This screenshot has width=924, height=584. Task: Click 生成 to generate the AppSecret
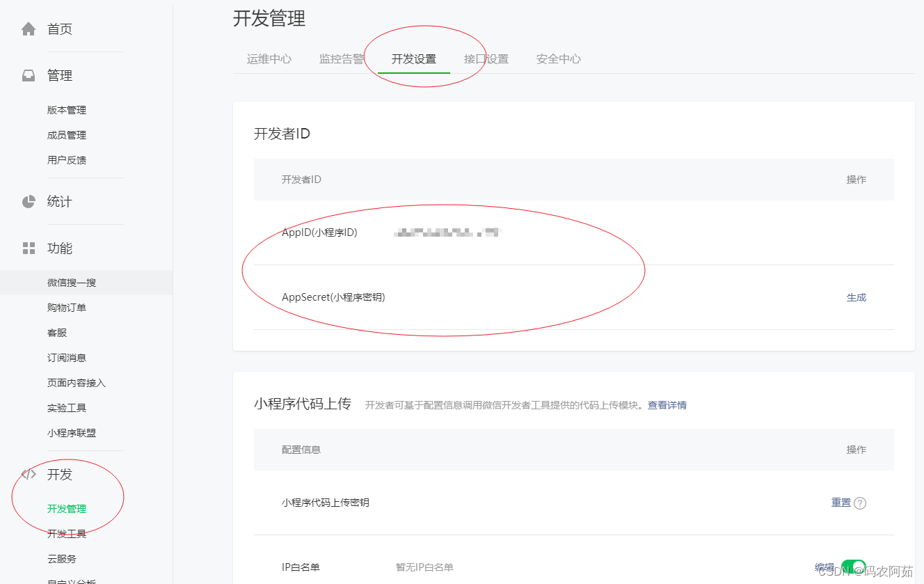click(857, 297)
